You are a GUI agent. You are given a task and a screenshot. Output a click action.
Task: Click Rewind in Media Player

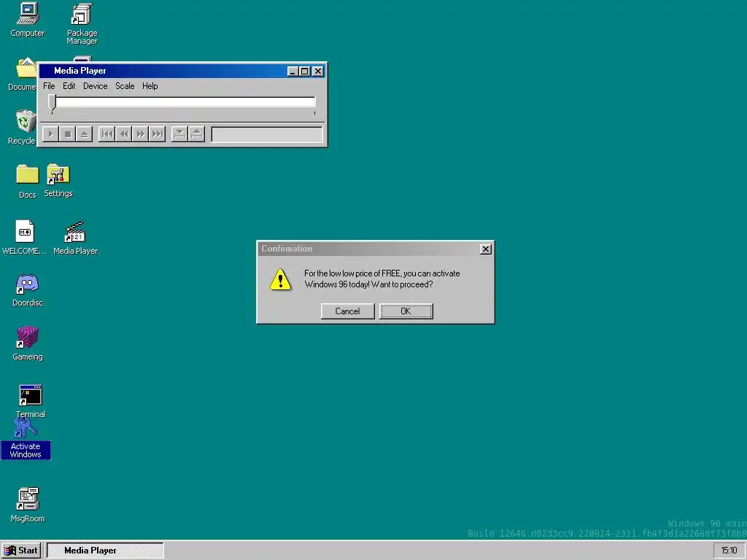(x=124, y=134)
